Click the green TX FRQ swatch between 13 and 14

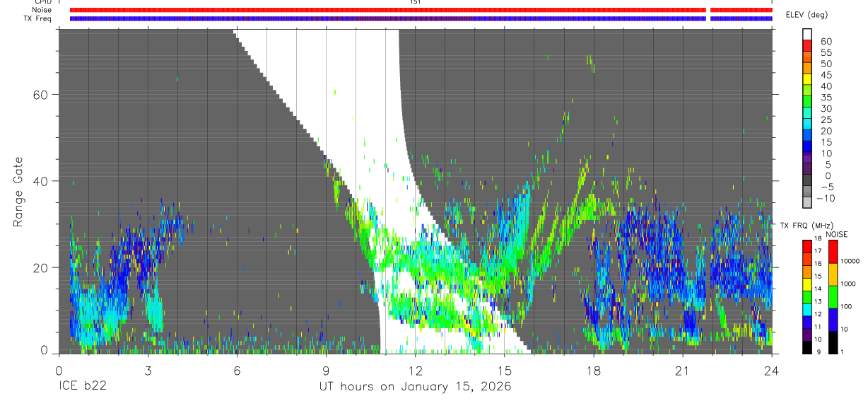[x=807, y=296]
